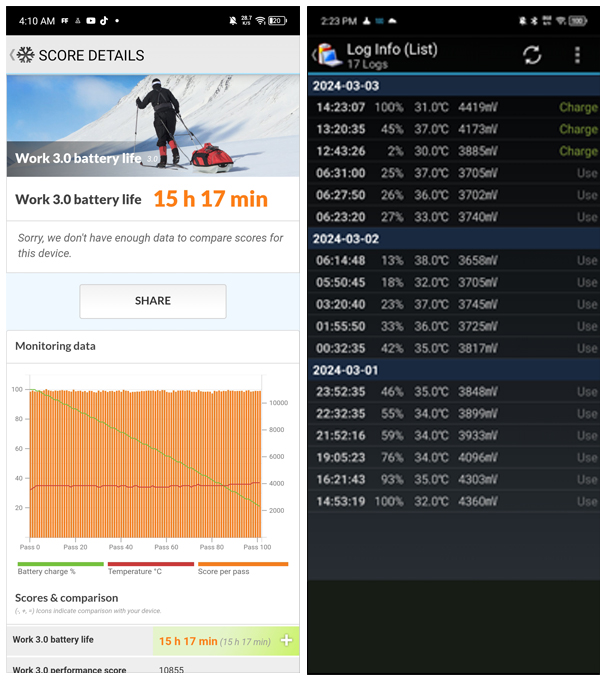Tap the YouTube notification icon in status bar
The width and height of the screenshot is (607, 680).
coord(90,20)
